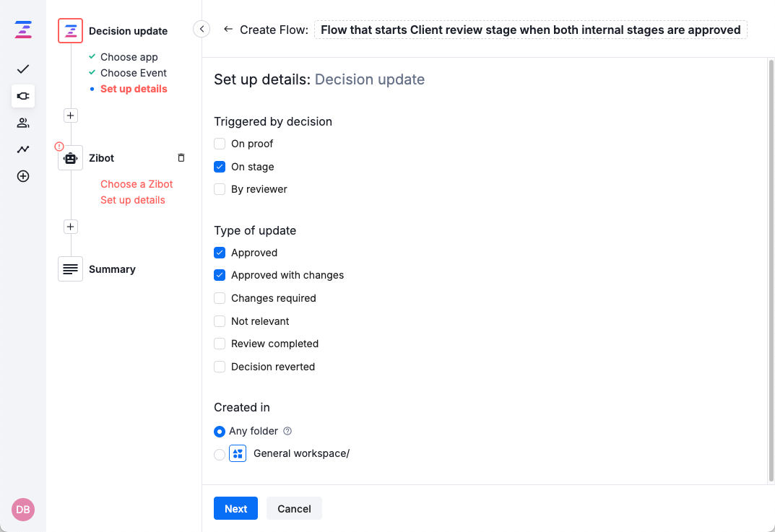Click the Zibot robot step icon

point(71,158)
